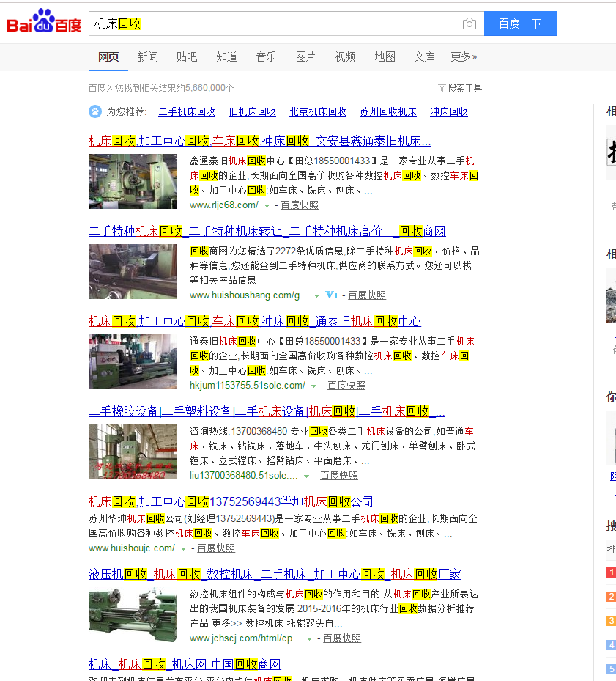Click suggested search 二手机床回收
Viewport: 616px width, 681px height.
coord(187,111)
